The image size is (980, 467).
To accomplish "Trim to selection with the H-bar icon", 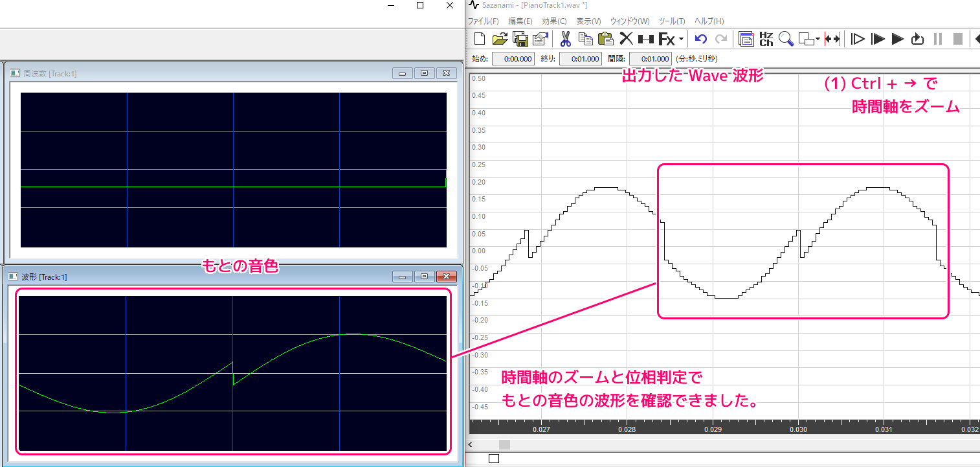I will pos(646,39).
